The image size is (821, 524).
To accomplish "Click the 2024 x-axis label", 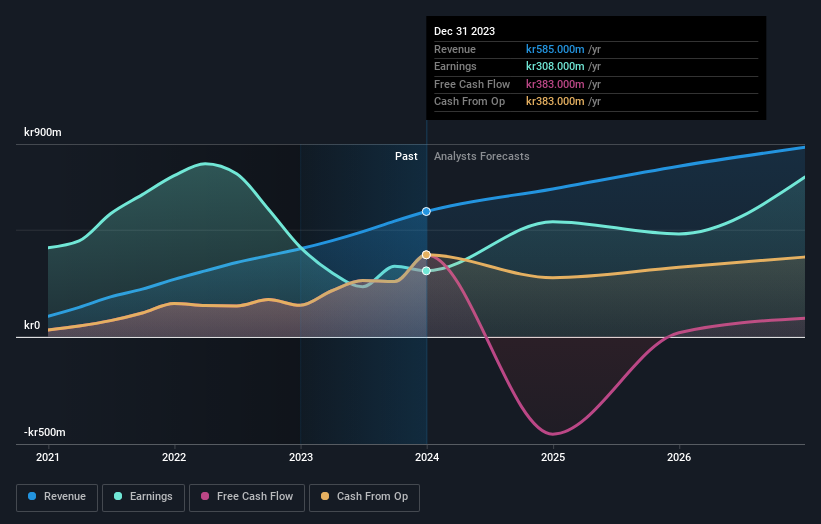I will (x=427, y=458).
